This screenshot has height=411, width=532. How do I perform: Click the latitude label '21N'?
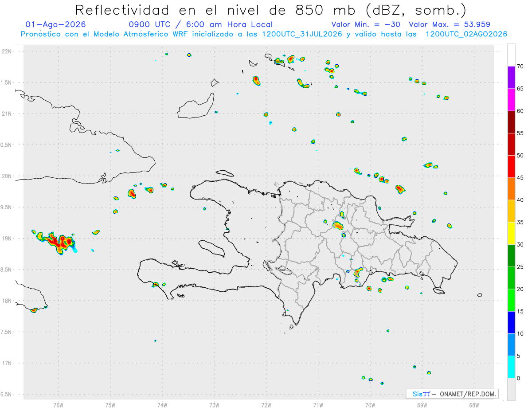pos(7,114)
